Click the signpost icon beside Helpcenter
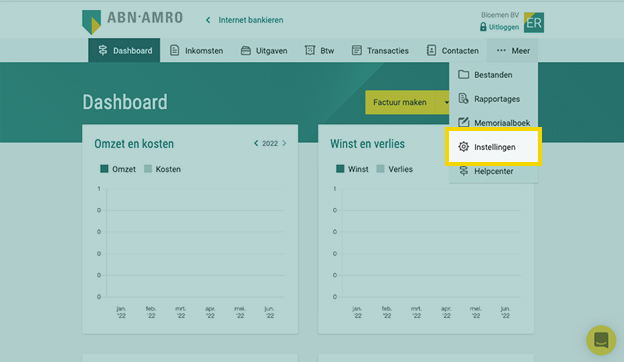 (x=464, y=171)
